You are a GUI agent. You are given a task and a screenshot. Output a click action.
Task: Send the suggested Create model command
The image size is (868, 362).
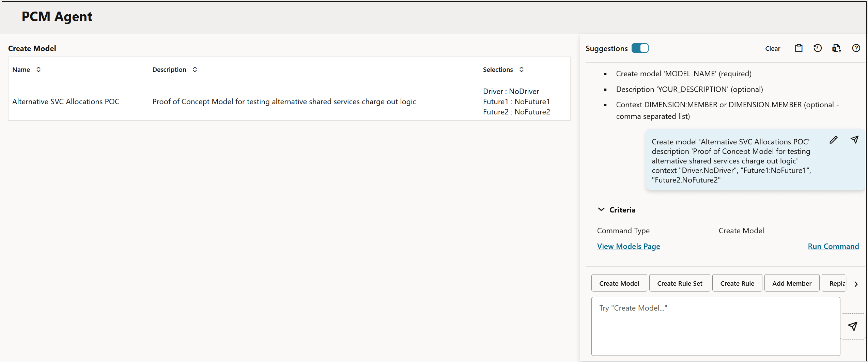(x=855, y=140)
